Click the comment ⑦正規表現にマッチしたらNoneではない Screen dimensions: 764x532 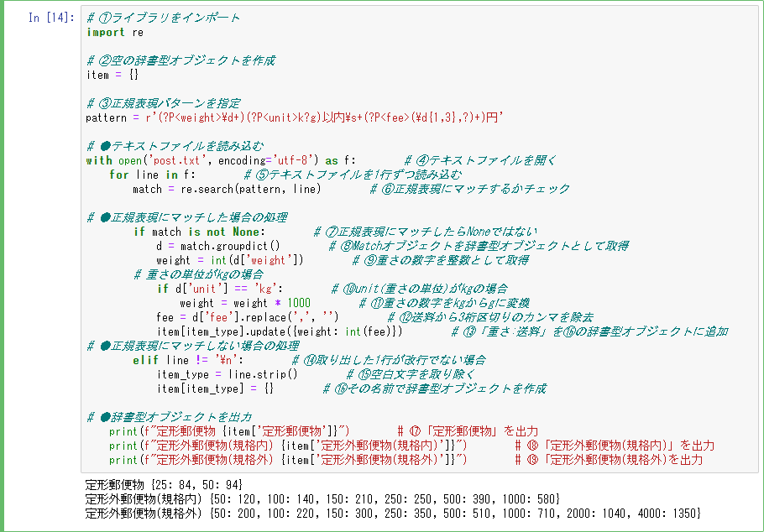pyautogui.click(x=426, y=232)
